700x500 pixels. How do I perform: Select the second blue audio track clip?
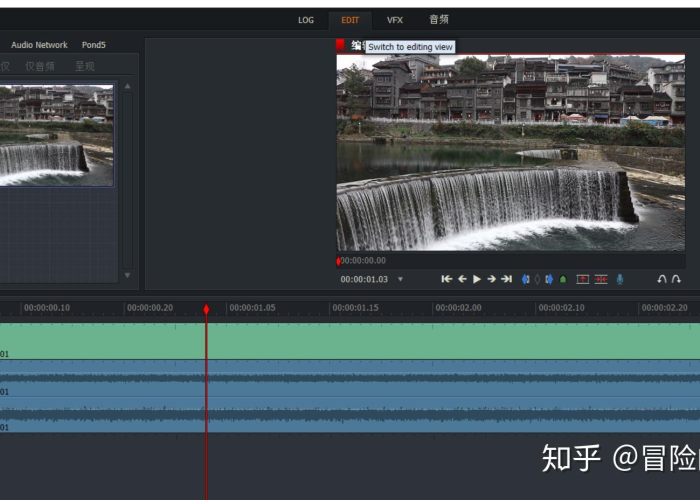click(x=350, y=415)
